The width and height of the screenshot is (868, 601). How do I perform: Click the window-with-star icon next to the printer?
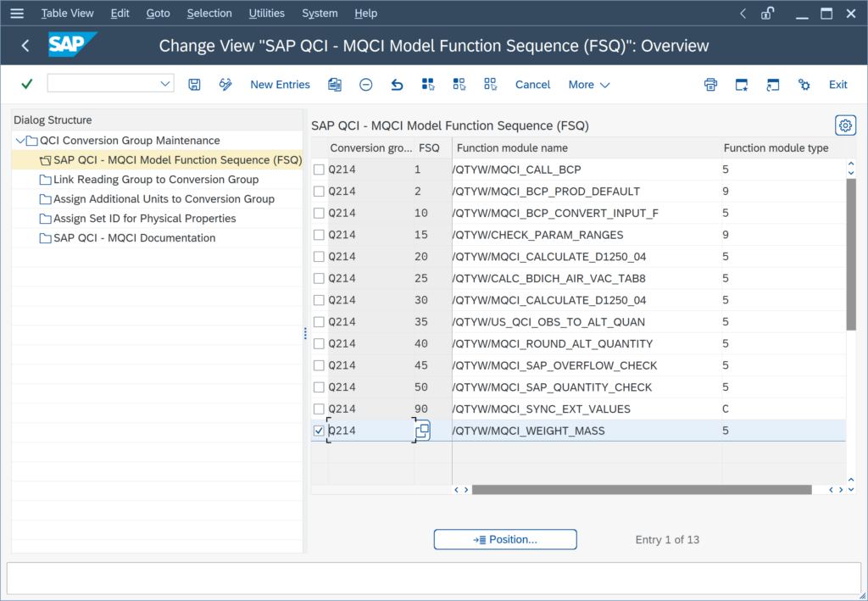tap(742, 84)
